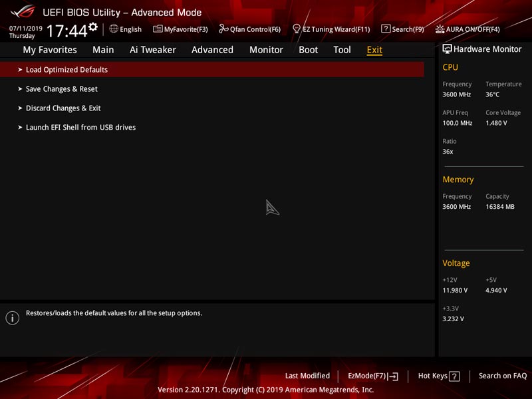Click the date 07/11/2019
The width and height of the screenshot is (532, 399).
pos(26,29)
